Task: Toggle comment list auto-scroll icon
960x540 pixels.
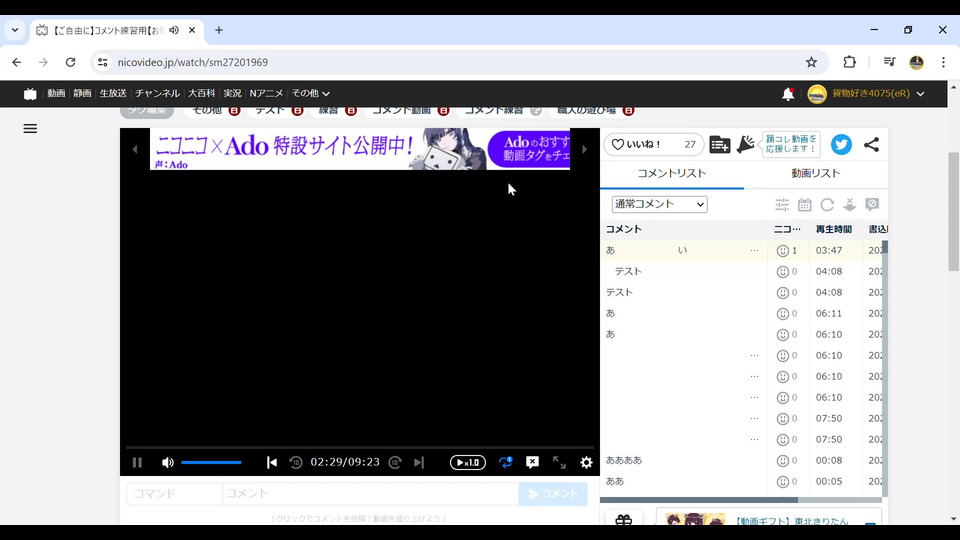Action: coord(850,204)
